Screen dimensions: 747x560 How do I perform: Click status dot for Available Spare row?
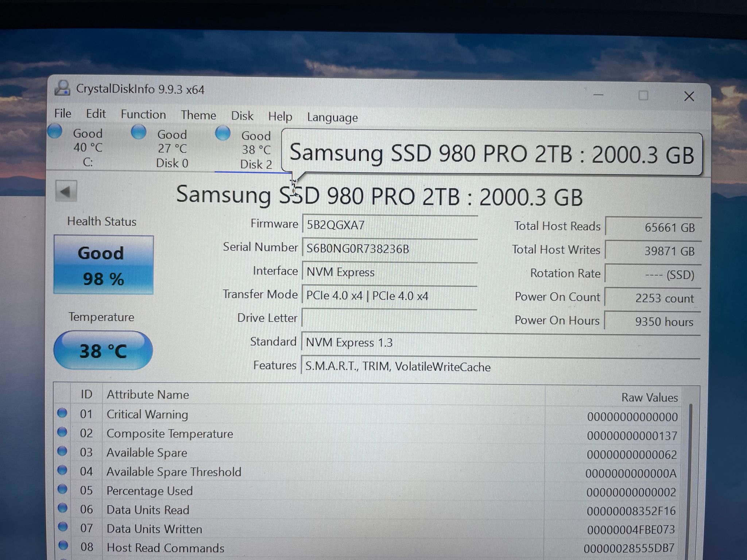point(62,451)
